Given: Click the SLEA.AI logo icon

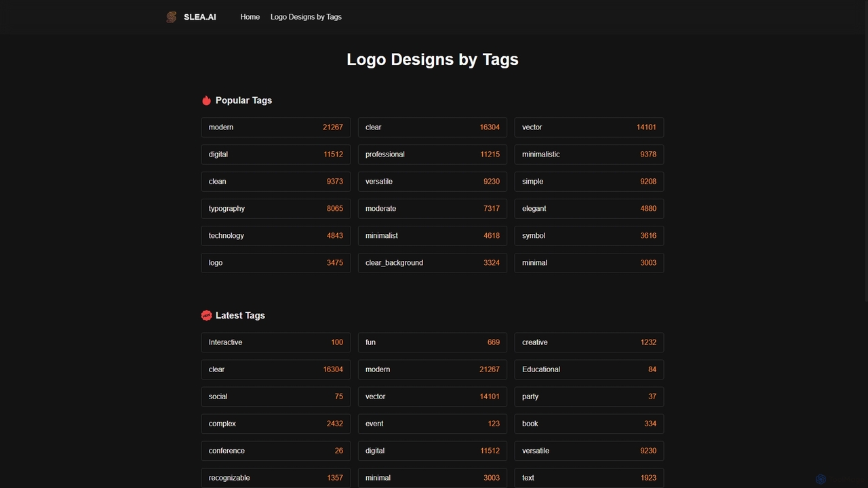Looking at the screenshot, I should coord(172,17).
